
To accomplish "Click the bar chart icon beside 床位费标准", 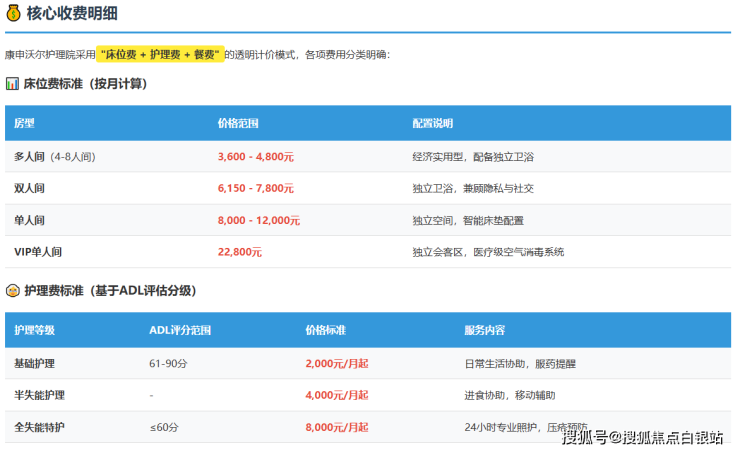I will coord(13,84).
